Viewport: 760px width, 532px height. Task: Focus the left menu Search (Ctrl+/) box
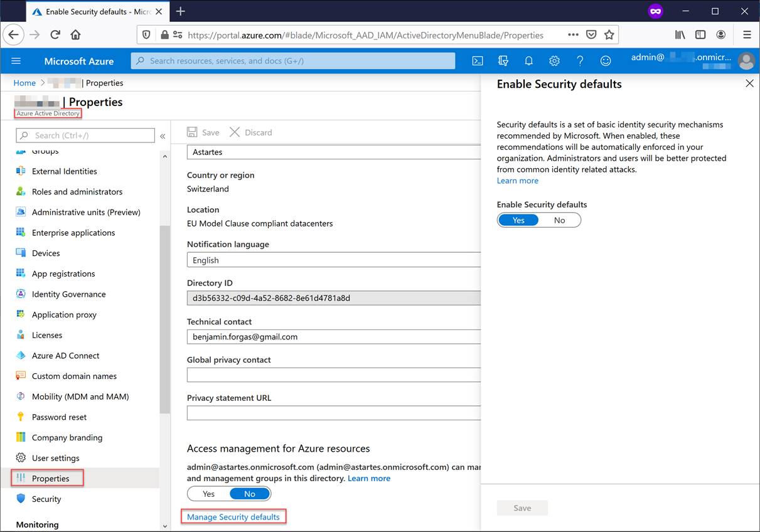point(85,136)
